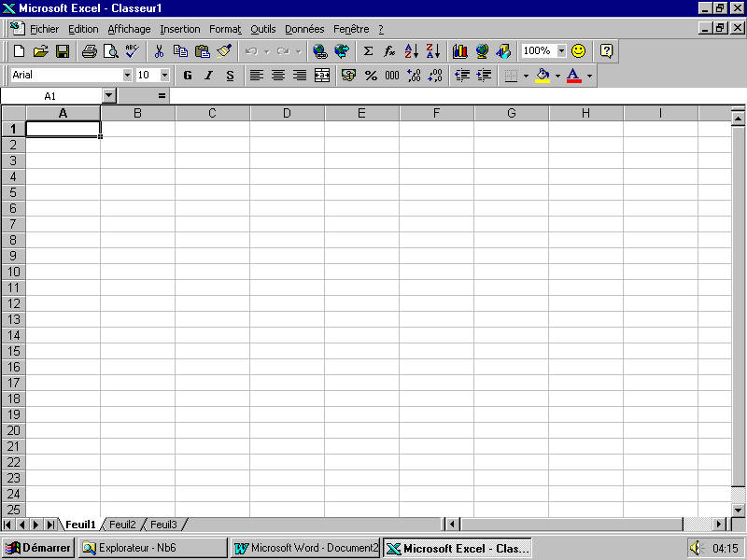Screen dimensions: 747x560
Task: Run spell check ABC icon
Action: pos(132,51)
